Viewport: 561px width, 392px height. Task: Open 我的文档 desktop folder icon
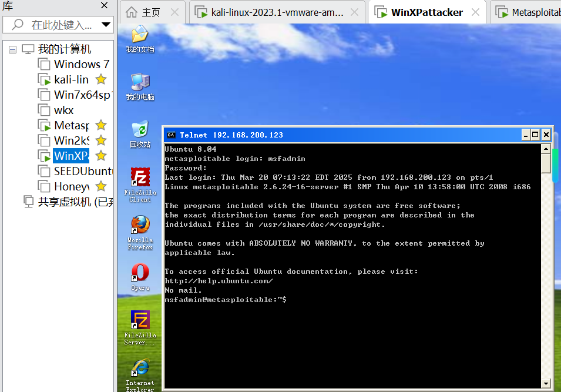click(140, 39)
